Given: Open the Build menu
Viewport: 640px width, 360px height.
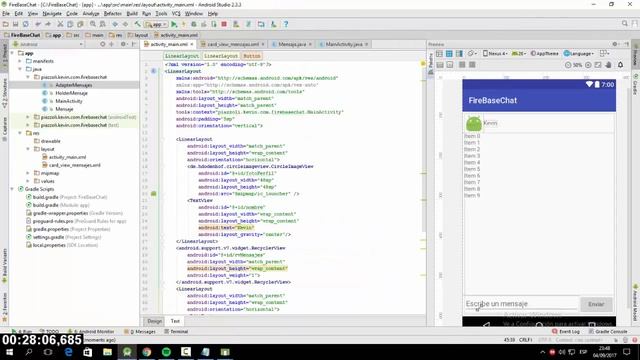Looking at the screenshot, I should (x=132, y=13).
